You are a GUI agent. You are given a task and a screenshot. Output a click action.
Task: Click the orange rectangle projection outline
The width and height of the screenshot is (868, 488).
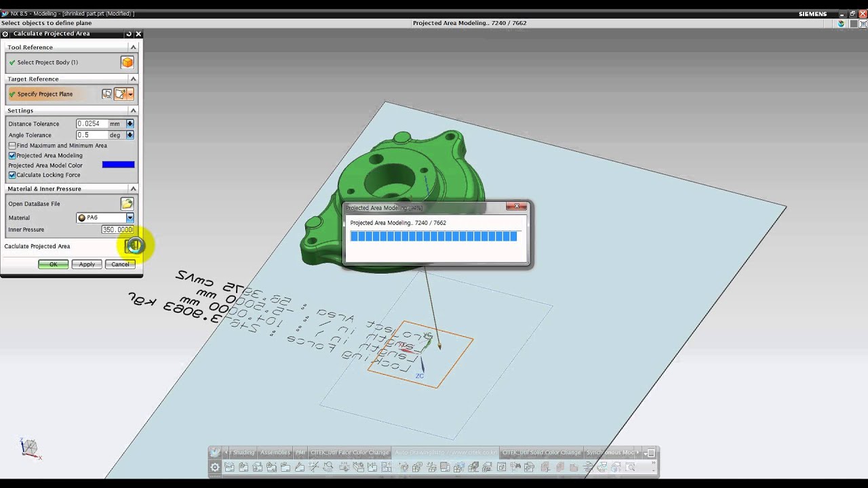pos(420,354)
